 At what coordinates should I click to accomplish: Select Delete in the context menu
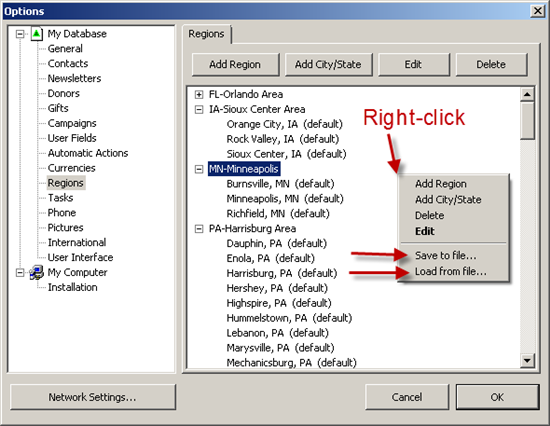429,215
